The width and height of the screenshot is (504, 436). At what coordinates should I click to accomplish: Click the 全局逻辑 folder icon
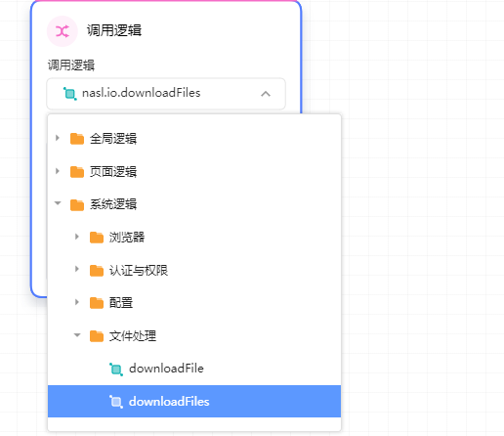[77, 139]
